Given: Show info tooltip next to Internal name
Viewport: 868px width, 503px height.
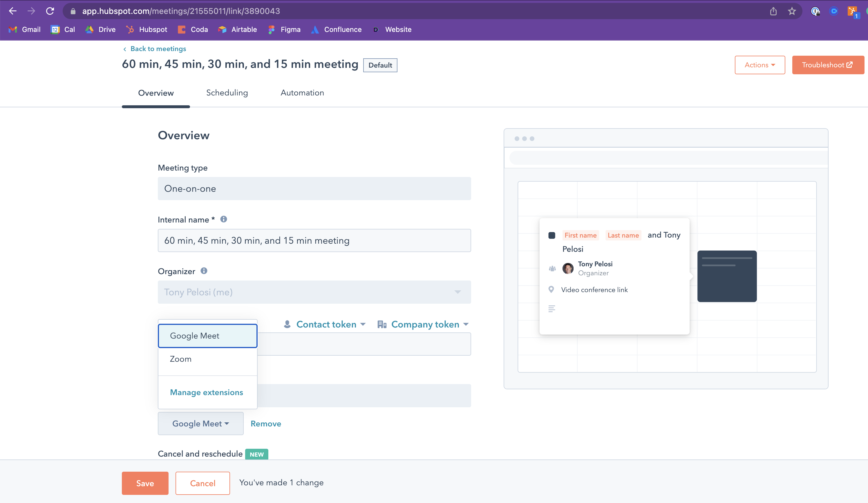Looking at the screenshot, I should [224, 219].
